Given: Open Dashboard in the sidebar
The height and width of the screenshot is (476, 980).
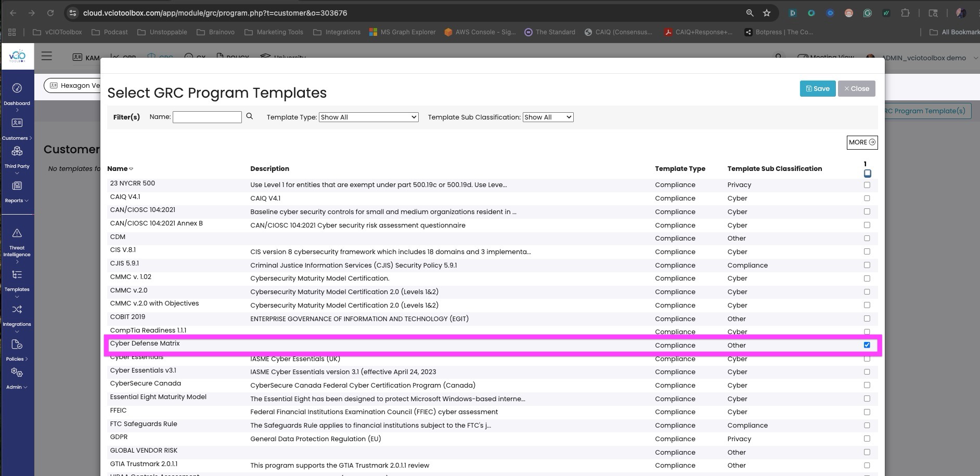Looking at the screenshot, I should tap(17, 97).
